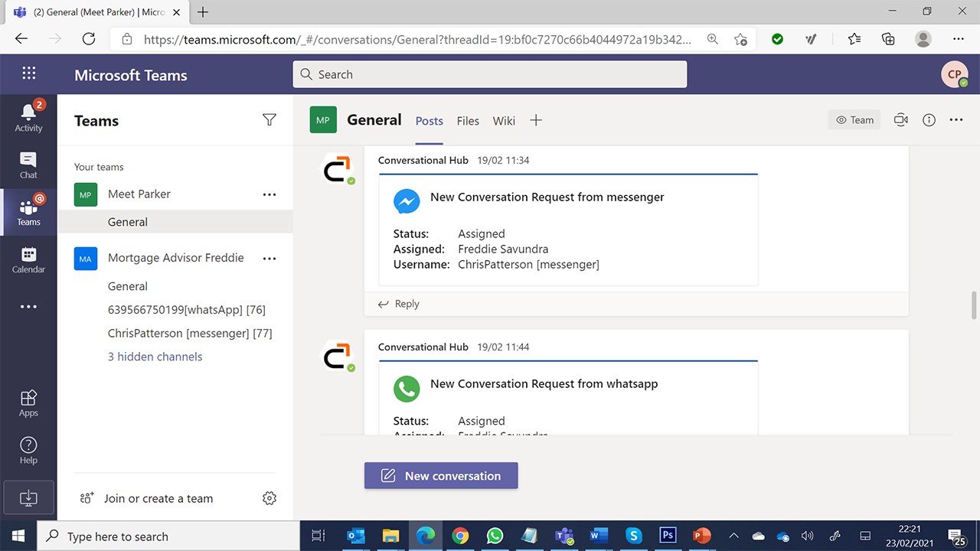Start a meeting with Meet now camera icon
This screenshot has width=980, height=551.
click(x=901, y=120)
